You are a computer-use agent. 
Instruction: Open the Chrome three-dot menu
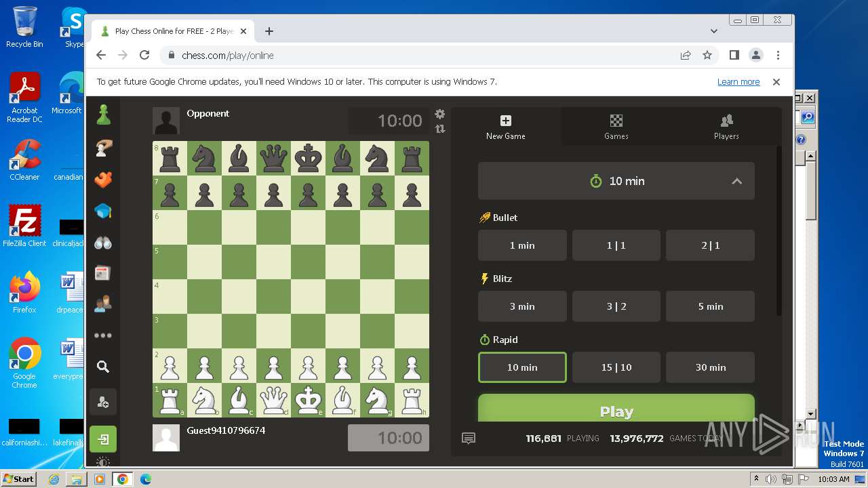(778, 56)
